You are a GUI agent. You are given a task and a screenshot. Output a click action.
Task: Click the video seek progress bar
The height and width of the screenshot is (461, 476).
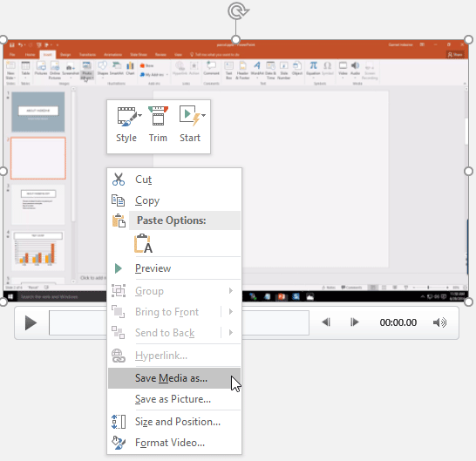click(x=179, y=322)
